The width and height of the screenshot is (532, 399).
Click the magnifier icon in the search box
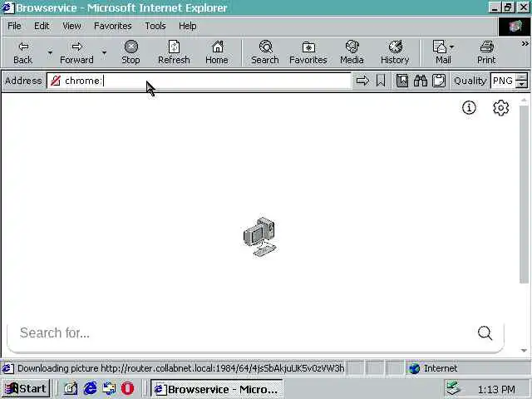click(x=485, y=332)
